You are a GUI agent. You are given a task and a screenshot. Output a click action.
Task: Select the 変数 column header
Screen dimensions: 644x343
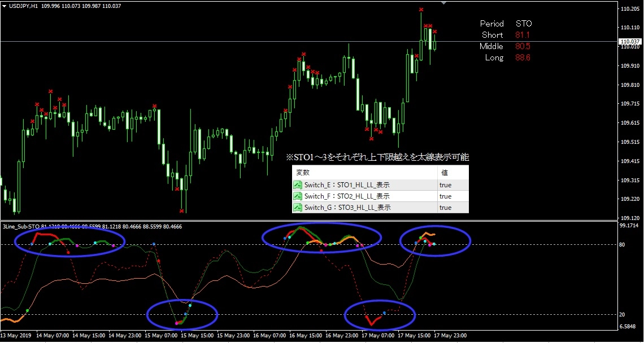(x=302, y=173)
